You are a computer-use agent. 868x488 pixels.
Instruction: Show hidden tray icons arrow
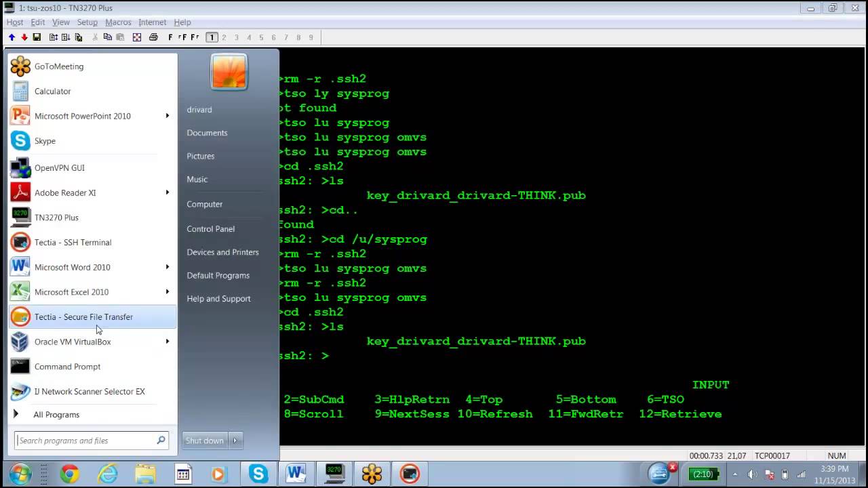coord(735,474)
